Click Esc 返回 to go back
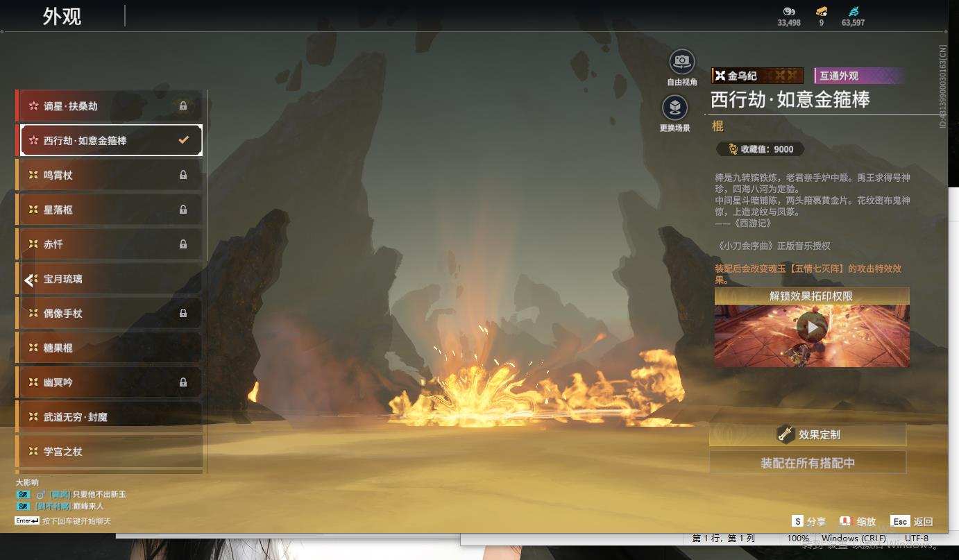Viewport: 959px width, 560px height. [912, 521]
